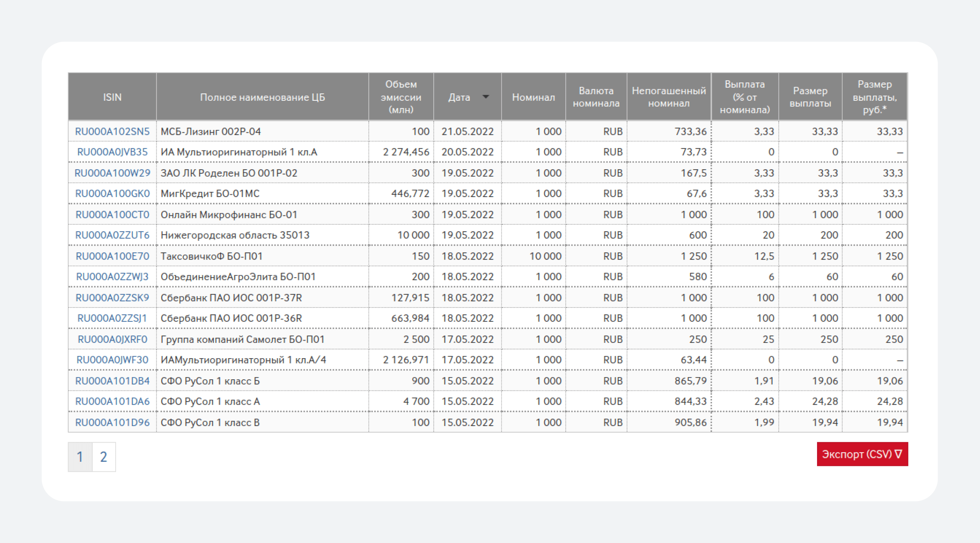The image size is (980, 543).
Task: Click the Экспорт (CSV) button
Action: click(862, 454)
